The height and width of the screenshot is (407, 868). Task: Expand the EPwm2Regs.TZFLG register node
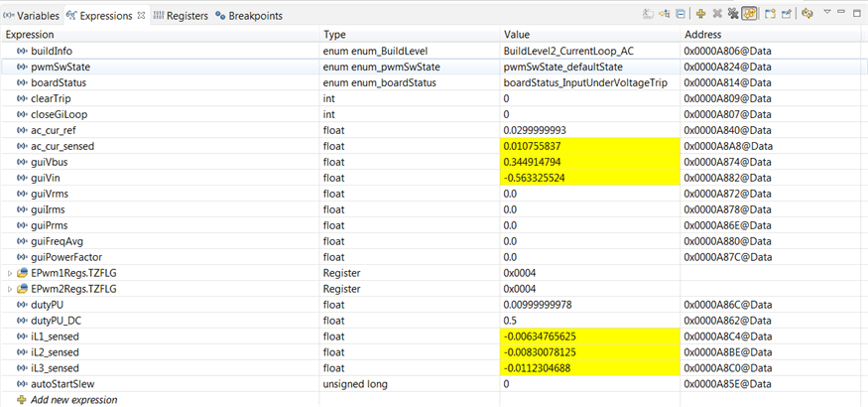point(10,289)
